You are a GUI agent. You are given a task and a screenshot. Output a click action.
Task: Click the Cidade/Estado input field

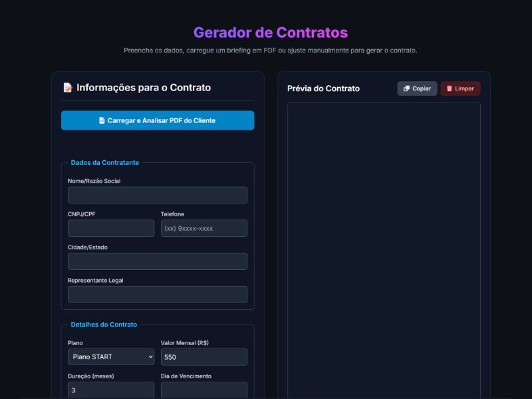pos(157,261)
